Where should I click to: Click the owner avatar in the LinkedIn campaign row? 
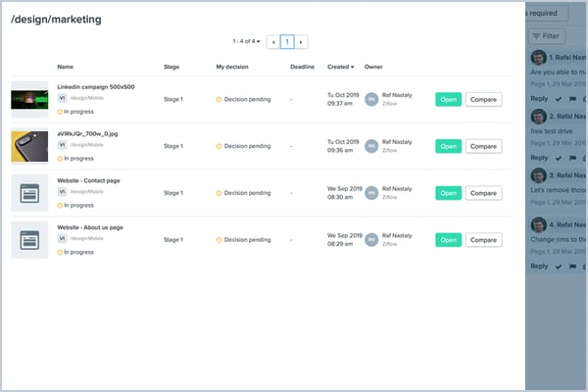coord(371,99)
